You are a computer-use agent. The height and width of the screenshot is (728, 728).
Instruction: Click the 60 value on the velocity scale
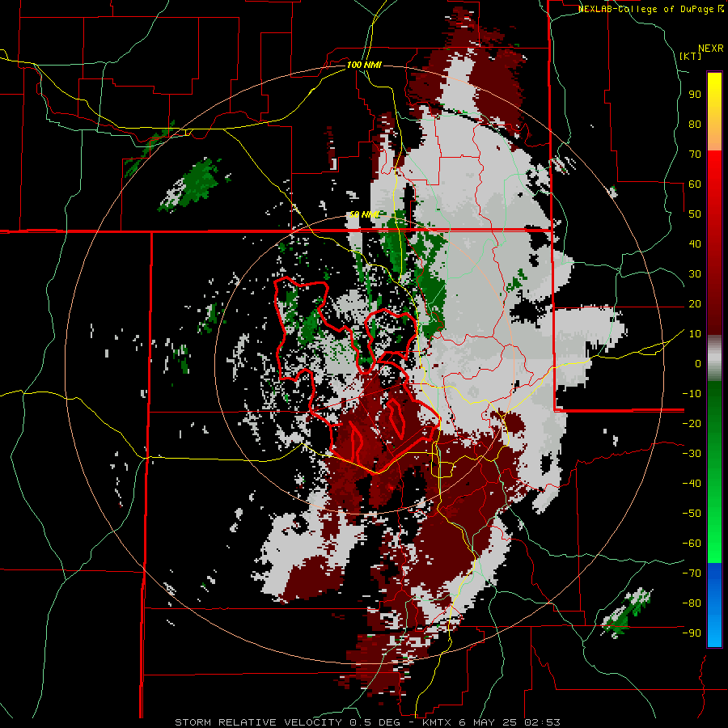pos(695,184)
